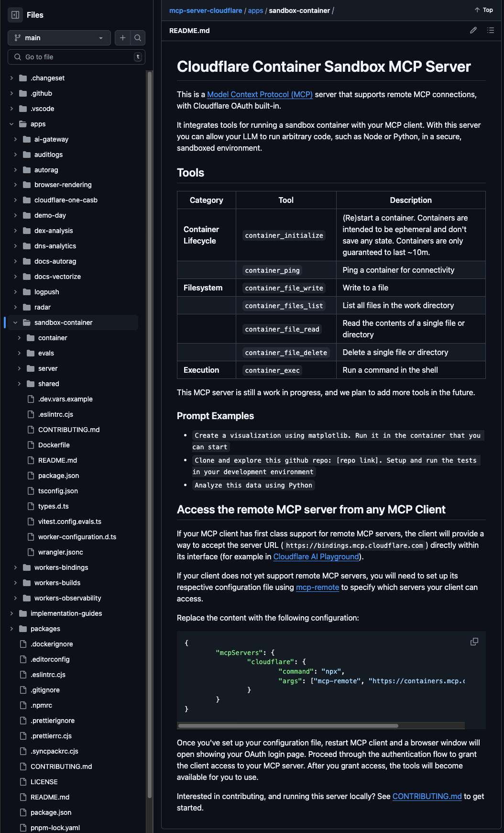This screenshot has height=833, width=504.
Task: Expand the evals folder chevron
Action: 19,353
